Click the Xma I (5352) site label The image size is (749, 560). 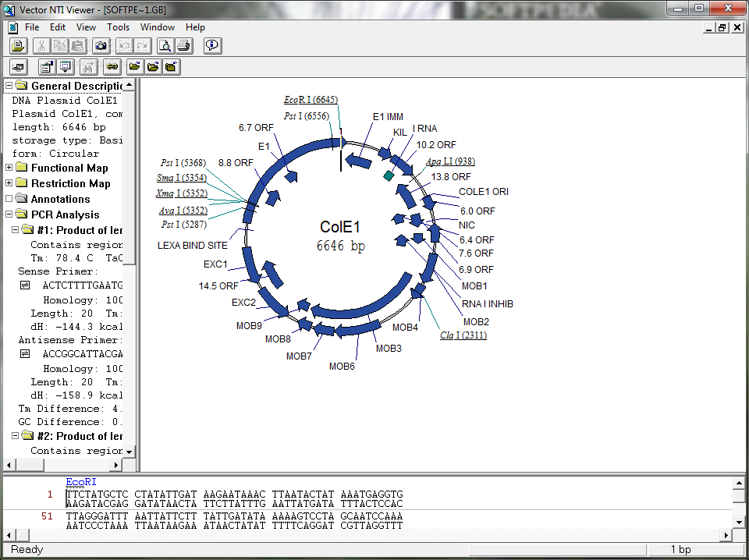coord(182,193)
